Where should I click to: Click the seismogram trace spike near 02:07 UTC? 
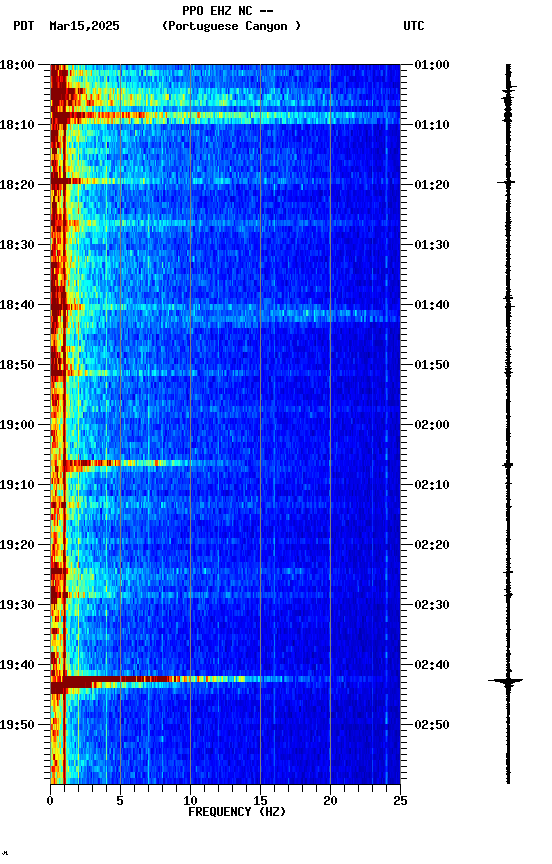coord(508,465)
